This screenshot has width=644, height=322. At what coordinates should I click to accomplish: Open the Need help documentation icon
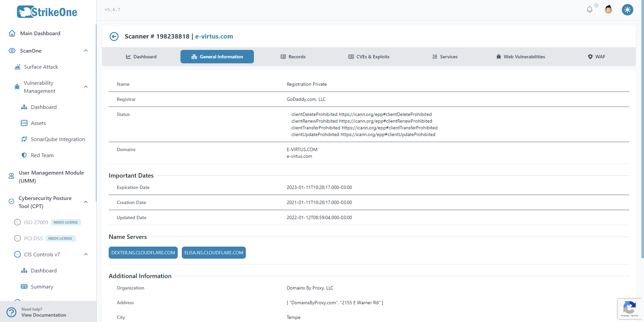(x=11, y=312)
